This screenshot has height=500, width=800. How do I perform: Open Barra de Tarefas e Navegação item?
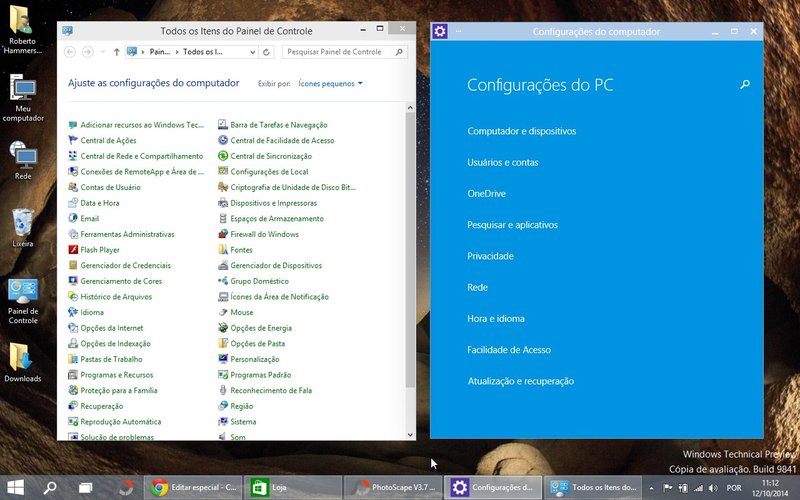279,125
